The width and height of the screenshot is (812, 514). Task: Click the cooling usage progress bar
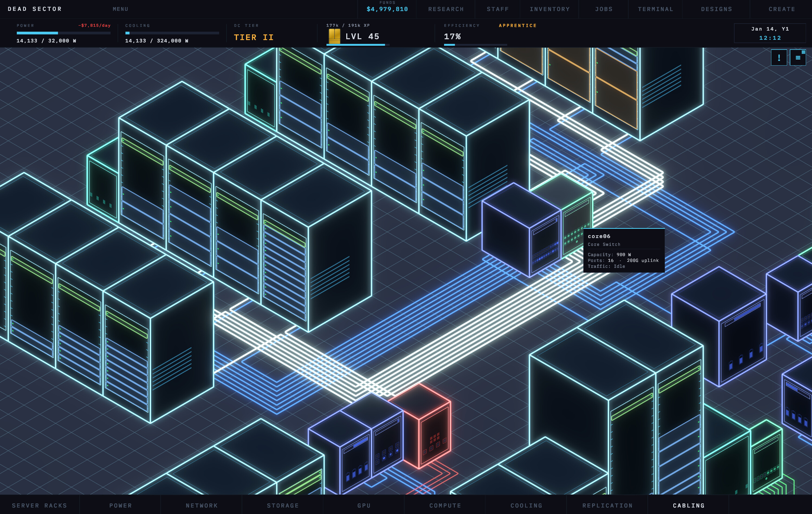point(172,33)
